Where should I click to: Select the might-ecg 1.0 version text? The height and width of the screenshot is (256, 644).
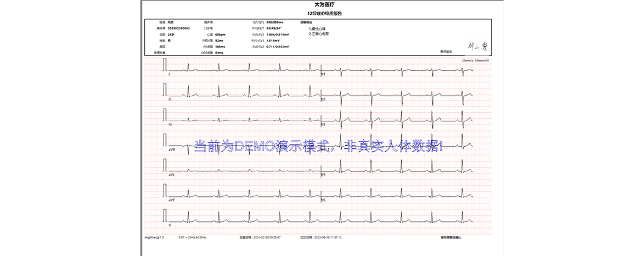coord(154,237)
